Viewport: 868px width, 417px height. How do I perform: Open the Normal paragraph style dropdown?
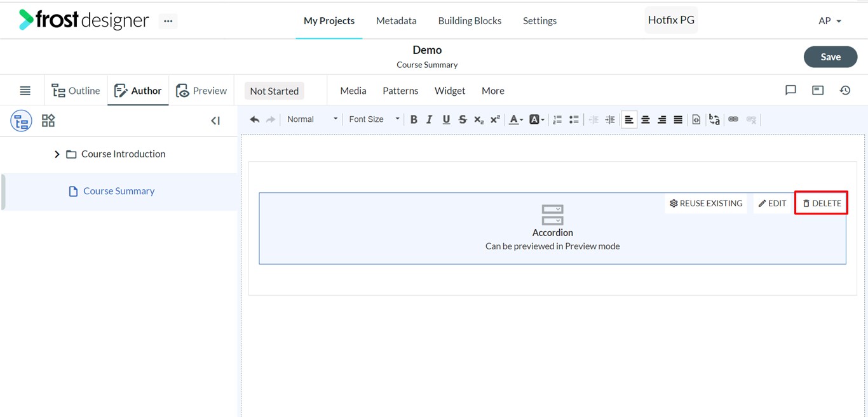[312, 119]
